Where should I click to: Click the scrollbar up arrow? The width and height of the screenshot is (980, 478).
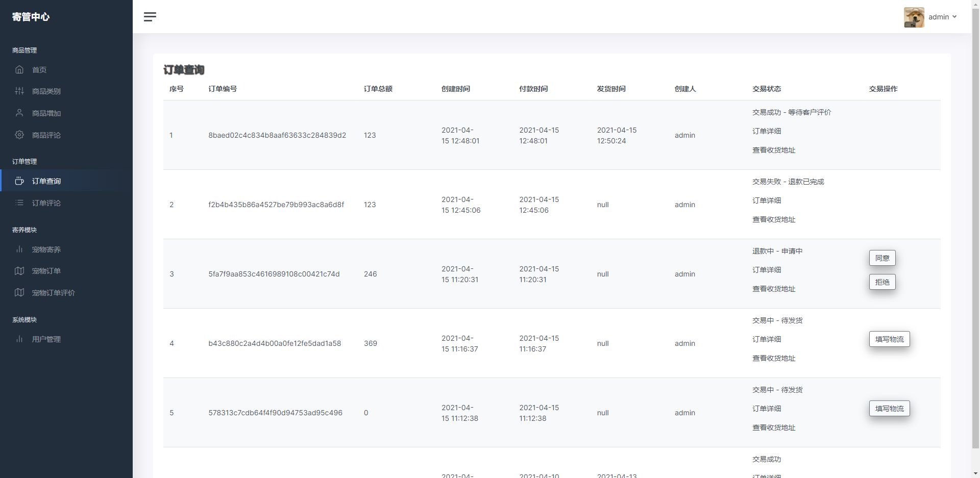(975, 4)
